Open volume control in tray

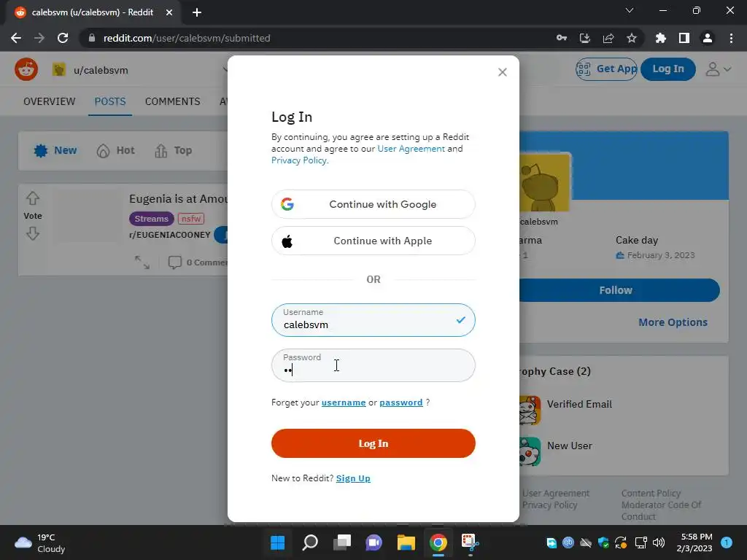[x=659, y=542]
